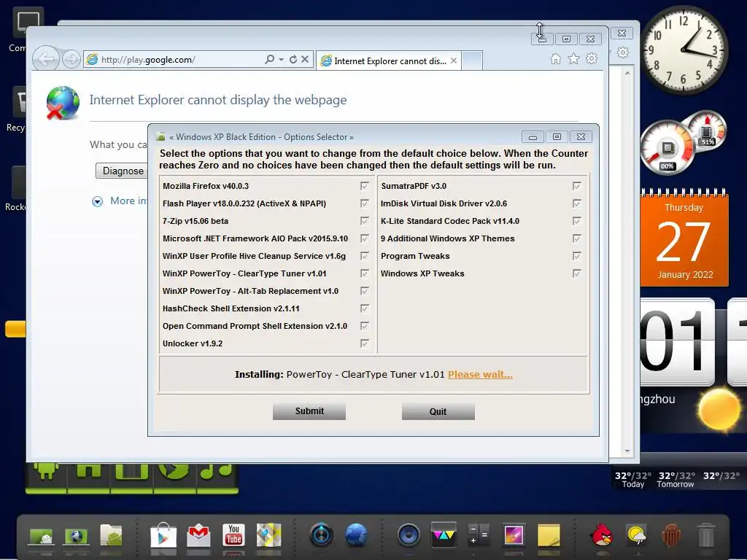Open the IE favorites star icon
The height and width of the screenshot is (560, 747).
pos(573,58)
